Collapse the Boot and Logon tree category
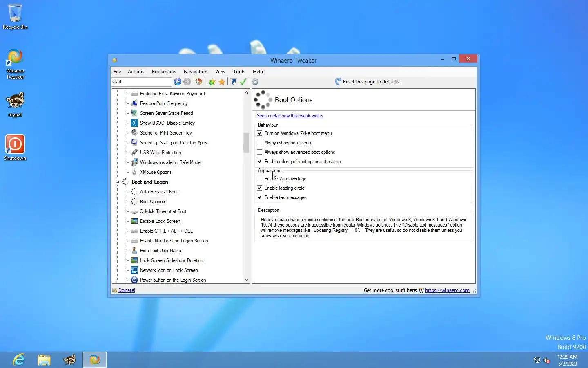 tap(118, 182)
